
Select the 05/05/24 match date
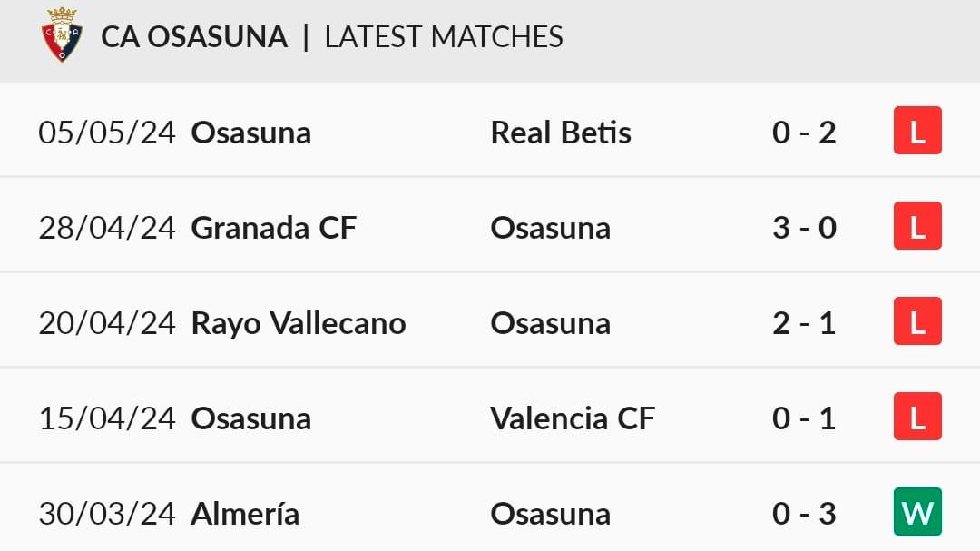[107, 133]
